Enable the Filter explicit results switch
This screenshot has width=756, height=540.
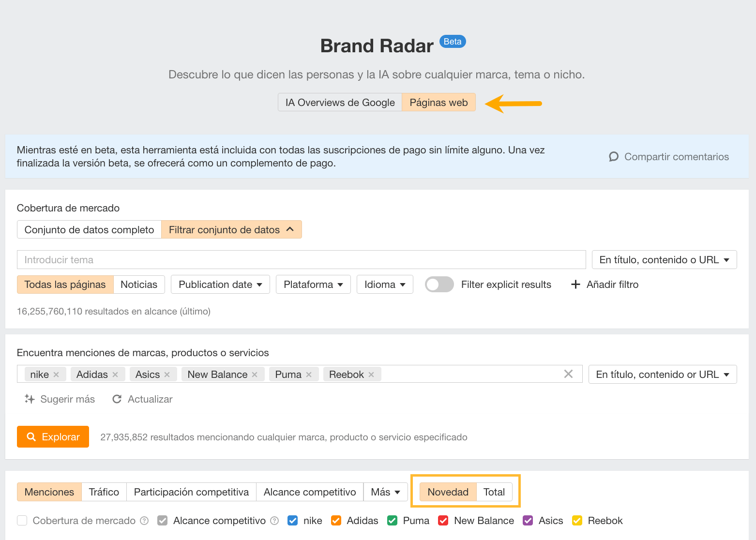439,285
